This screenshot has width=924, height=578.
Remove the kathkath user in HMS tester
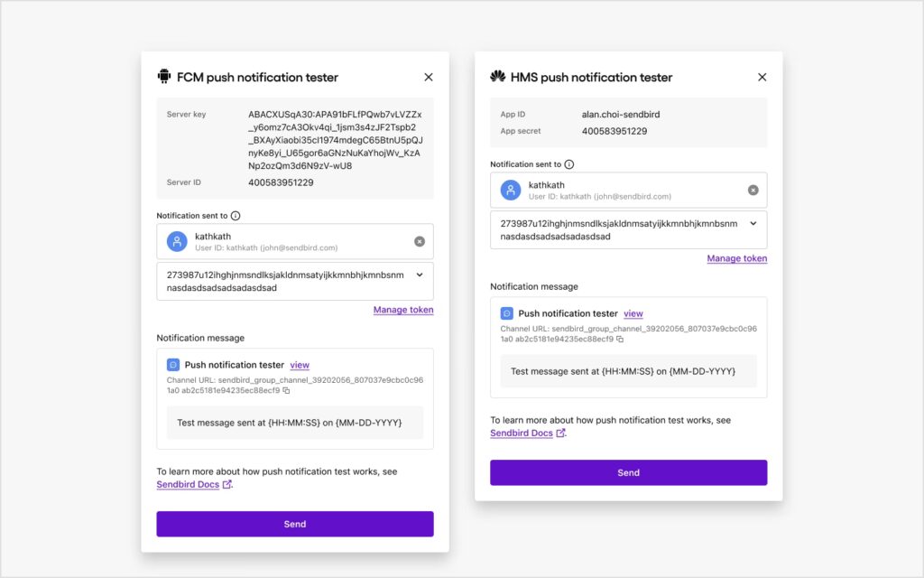coord(753,190)
